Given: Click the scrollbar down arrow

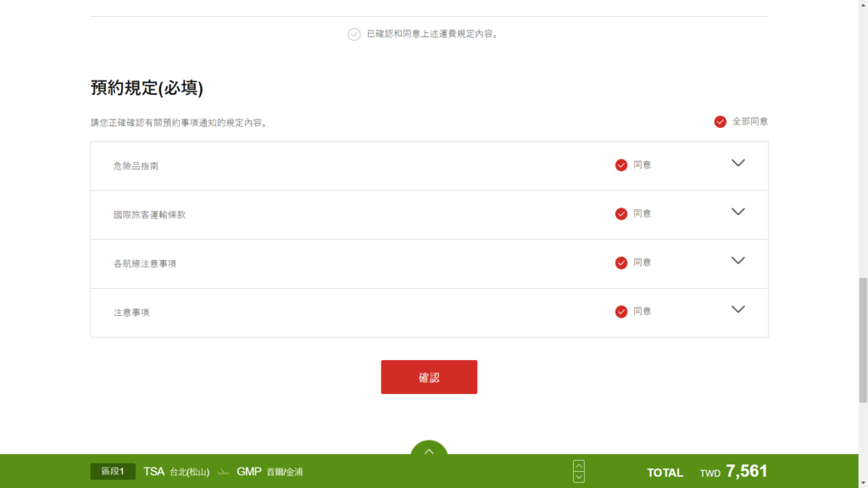Looking at the screenshot, I should point(863,484).
